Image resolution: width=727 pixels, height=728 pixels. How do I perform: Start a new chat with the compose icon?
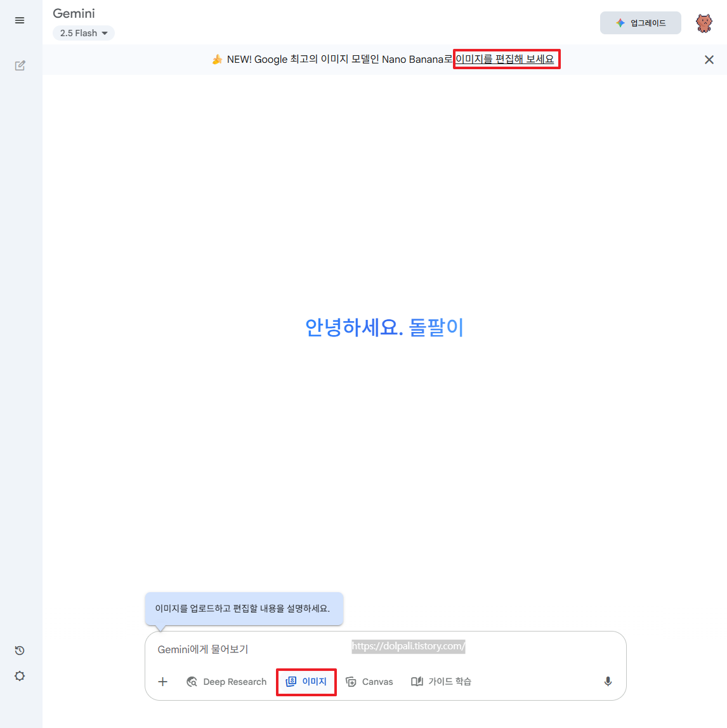coord(20,65)
